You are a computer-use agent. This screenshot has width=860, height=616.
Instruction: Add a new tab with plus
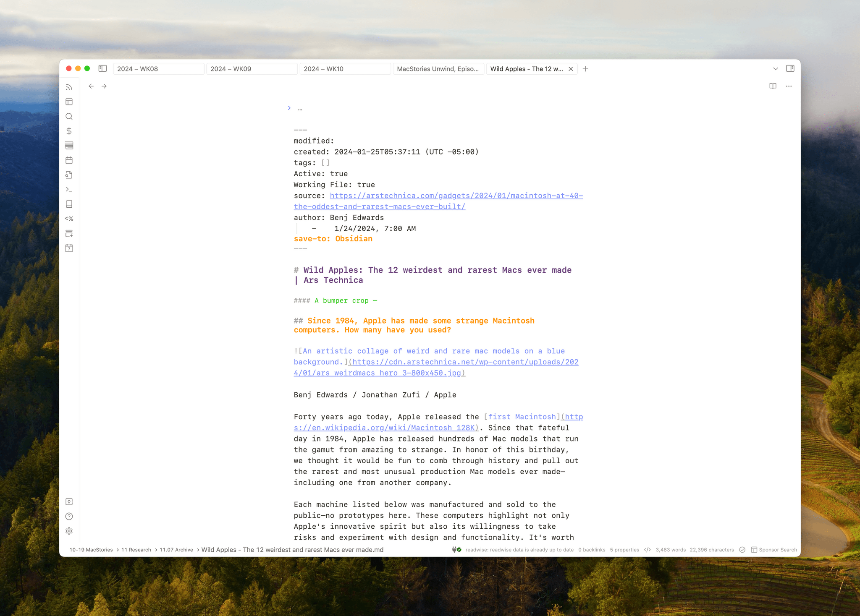(x=585, y=69)
